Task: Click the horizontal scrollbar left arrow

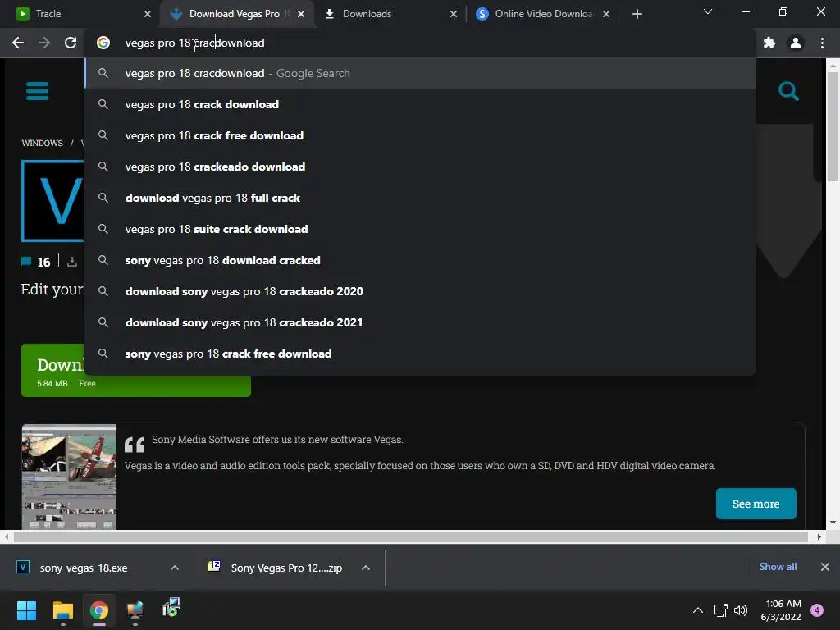Action: 6,536
